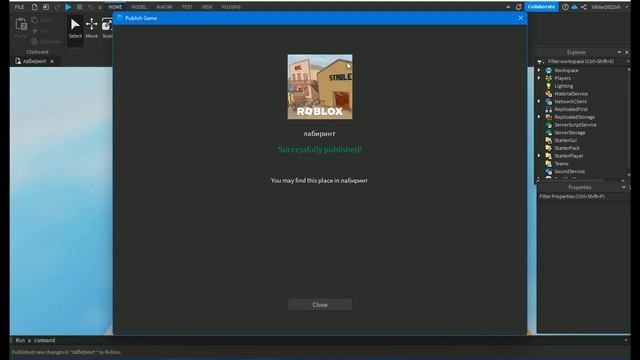Screen dimensions: 640x360
Task: Click the StarterPlayer icon
Action: [x=549, y=156]
